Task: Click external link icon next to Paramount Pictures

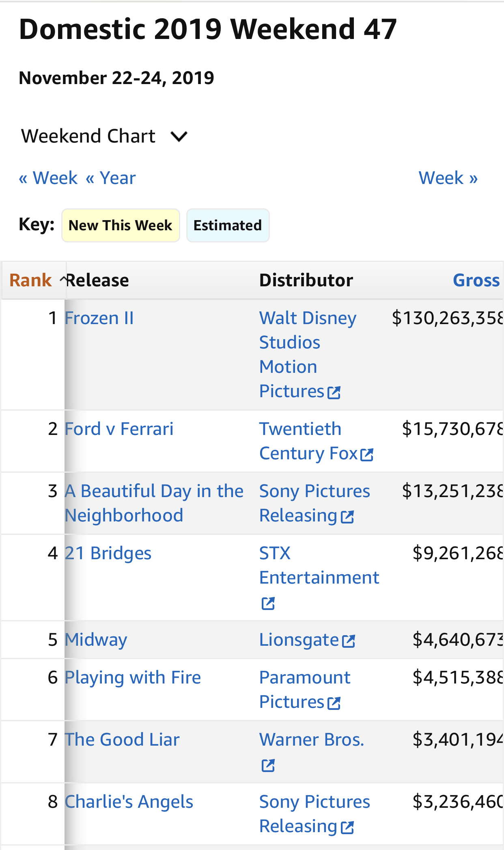Action: [x=334, y=703]
